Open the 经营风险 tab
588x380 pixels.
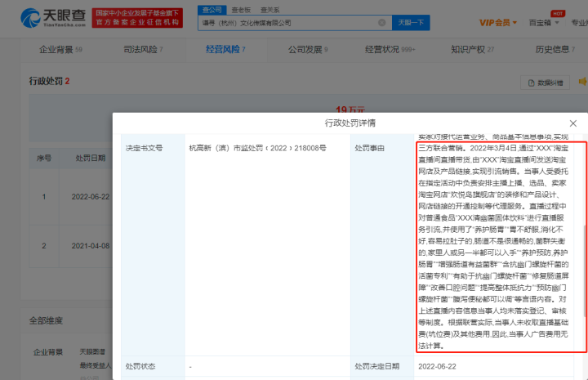(x=225, y=50)
